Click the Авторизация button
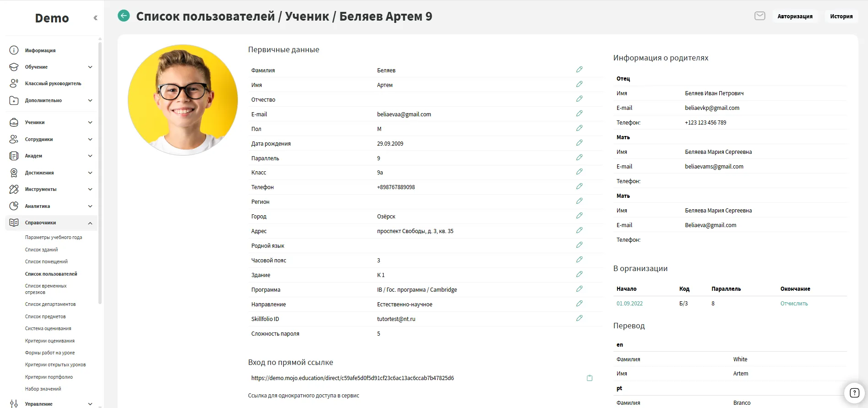This screenshot has height=408, width=868. pyautogui.click(x=795, y=16)
